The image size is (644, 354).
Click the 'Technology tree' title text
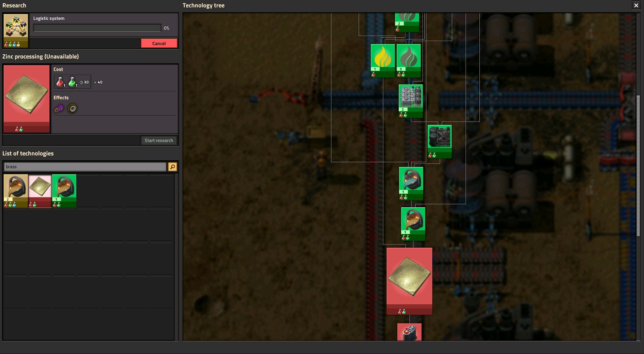204,5
